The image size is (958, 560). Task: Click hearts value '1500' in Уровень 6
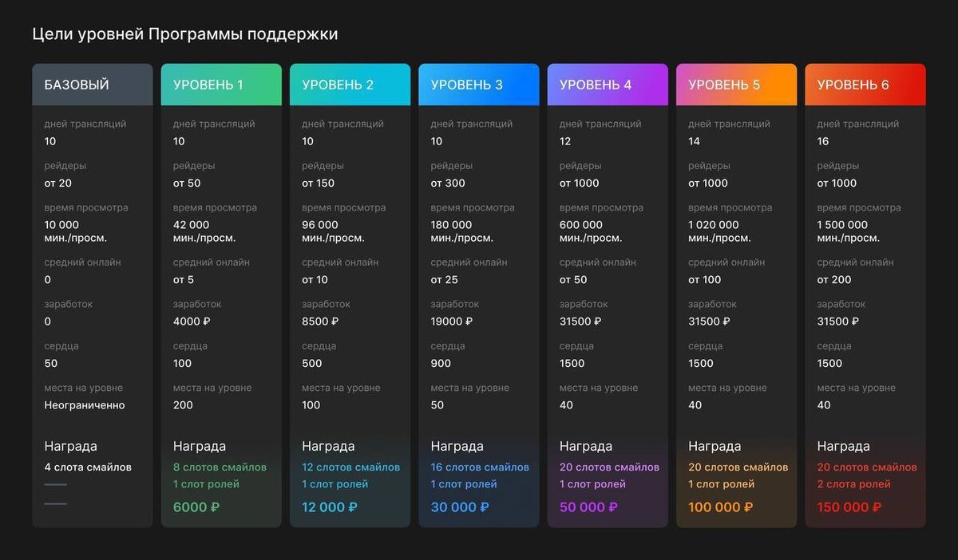coord(829,363)
